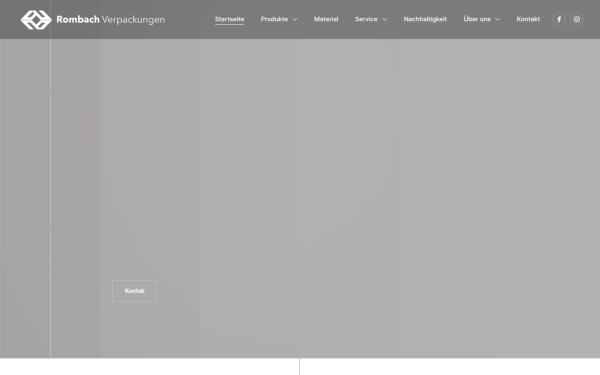600x375 pixels.
Task: Open the Produkte menu item
Action: pos(274,19)
